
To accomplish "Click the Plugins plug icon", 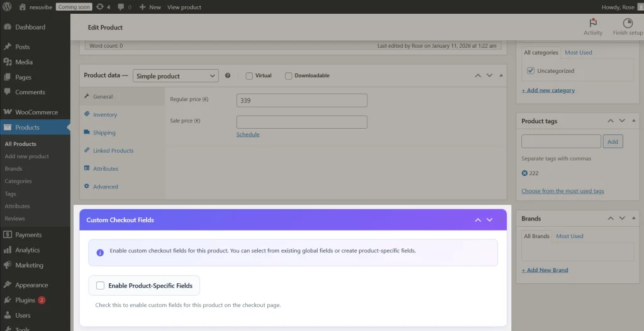I will 8,300.
